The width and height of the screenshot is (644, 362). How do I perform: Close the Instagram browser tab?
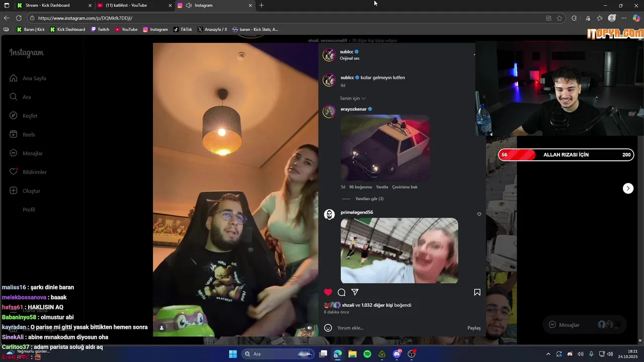(x=250, y=6)
